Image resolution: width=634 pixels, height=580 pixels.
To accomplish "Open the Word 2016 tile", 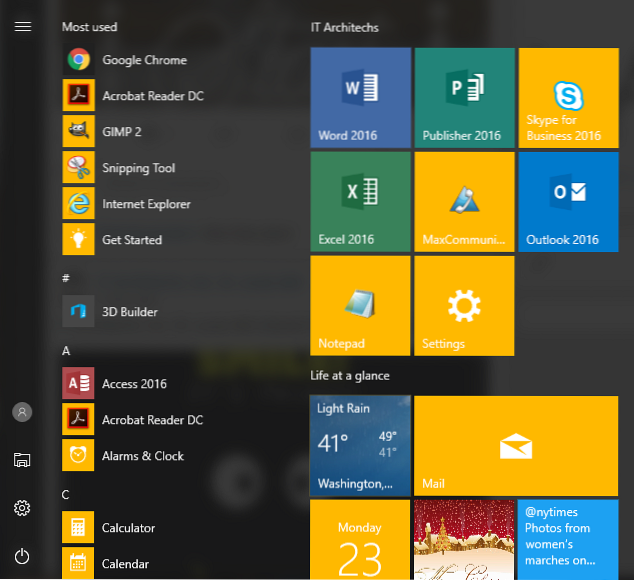I will 360,98.
